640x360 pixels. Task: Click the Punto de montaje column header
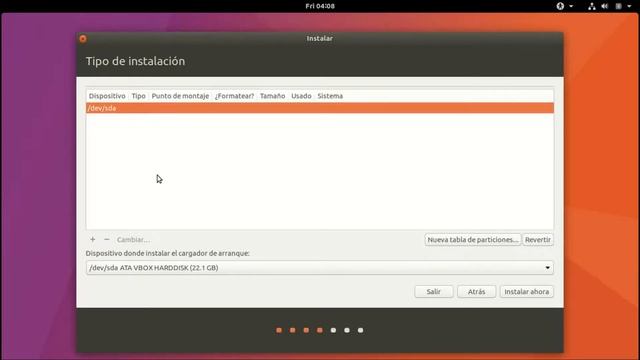[x=180, y=96]
